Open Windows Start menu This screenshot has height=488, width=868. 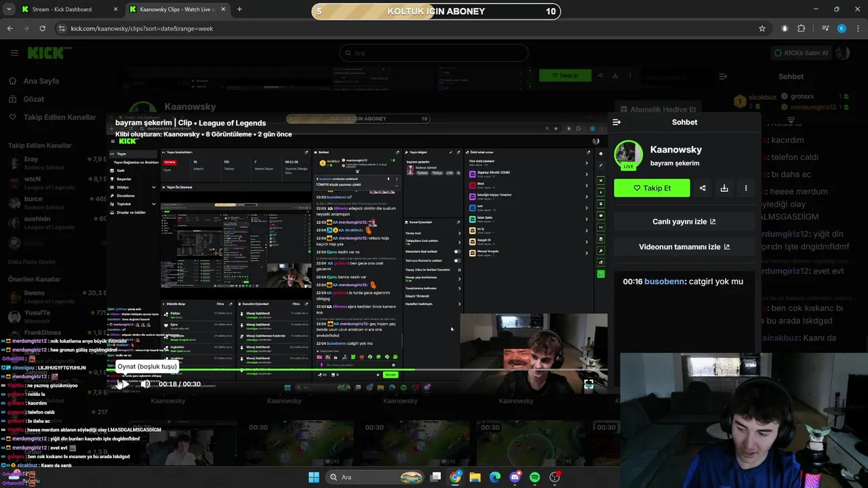point(314,477)
